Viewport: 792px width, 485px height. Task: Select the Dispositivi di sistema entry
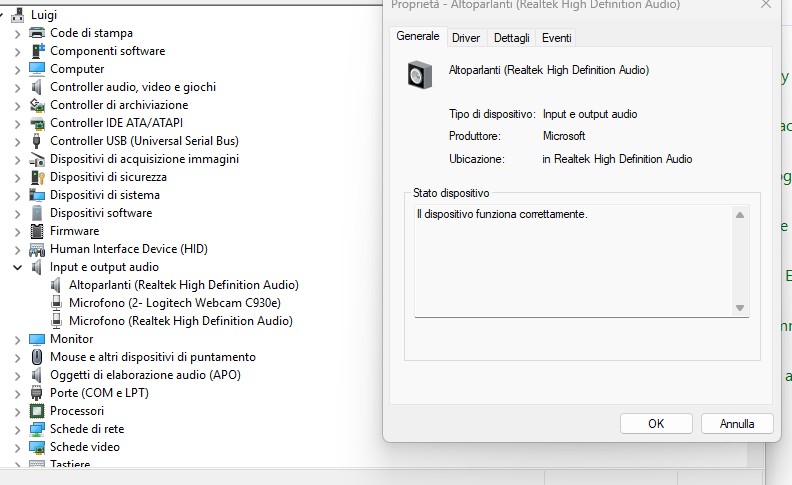[x=105, y=195]
